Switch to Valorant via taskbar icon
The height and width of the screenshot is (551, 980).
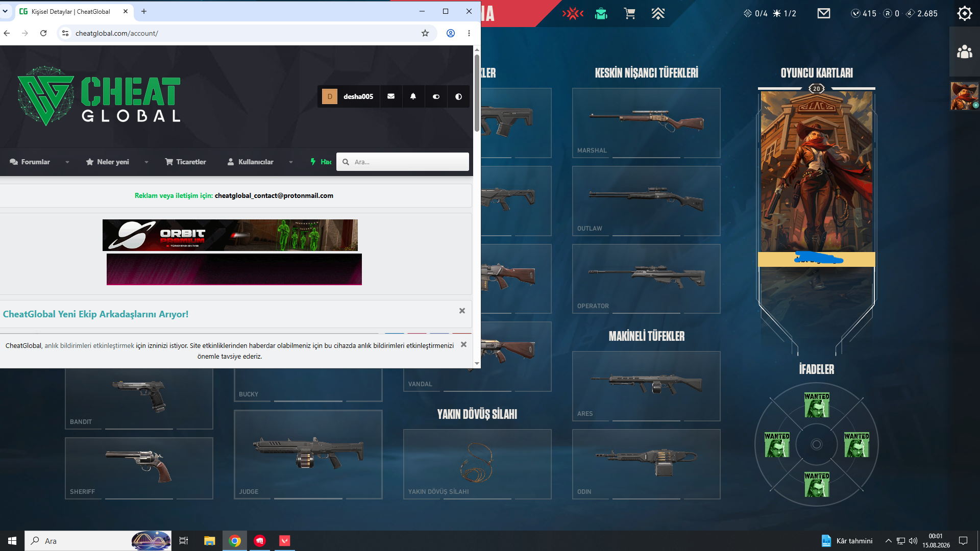(285, 541)
